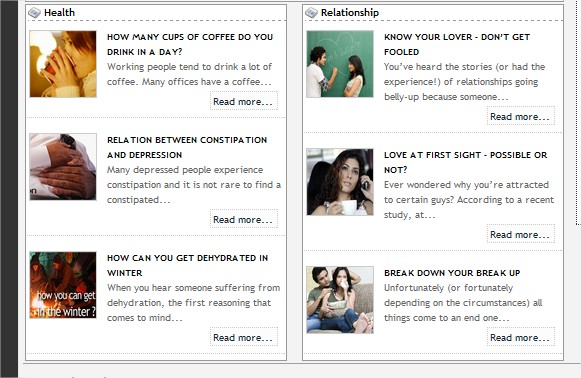Open 'Love at first sight' headline link
Viewport: 581px width, 378px height.
(x=466, y=162)
